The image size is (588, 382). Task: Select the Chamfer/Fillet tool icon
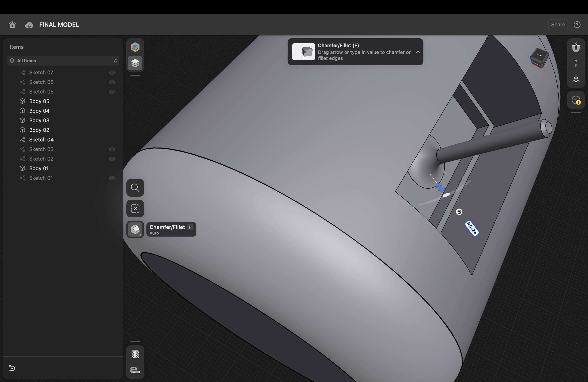[135, 229]
